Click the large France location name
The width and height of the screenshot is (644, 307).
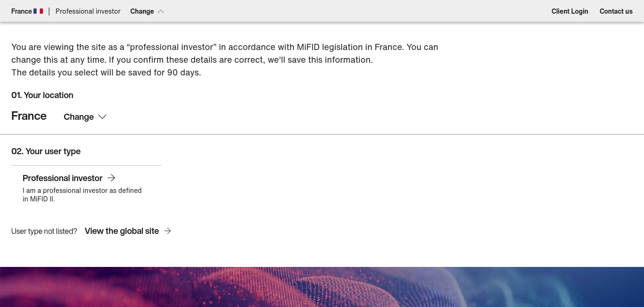pos(29,116)
